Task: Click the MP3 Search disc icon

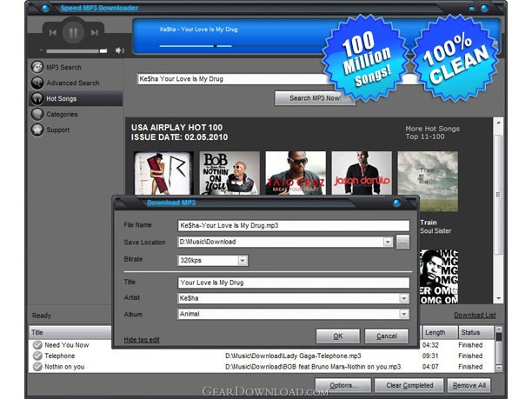Action: (37, 67)
